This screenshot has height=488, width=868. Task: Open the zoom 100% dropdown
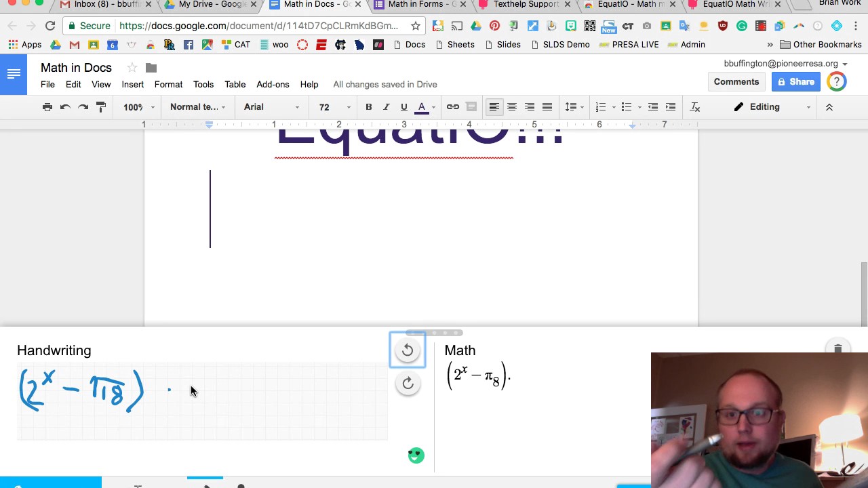coord(139,107)
